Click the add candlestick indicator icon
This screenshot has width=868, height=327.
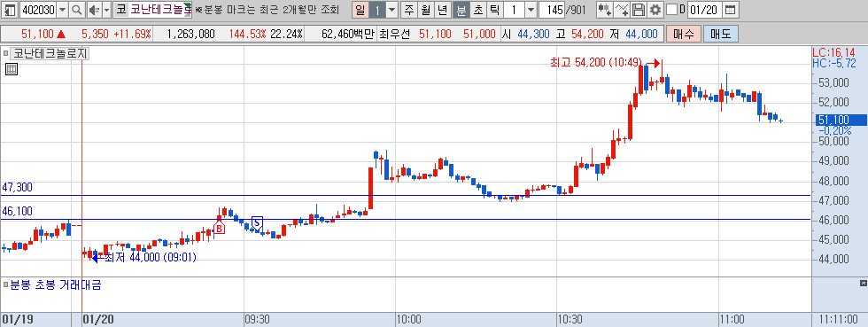point(604,10)
